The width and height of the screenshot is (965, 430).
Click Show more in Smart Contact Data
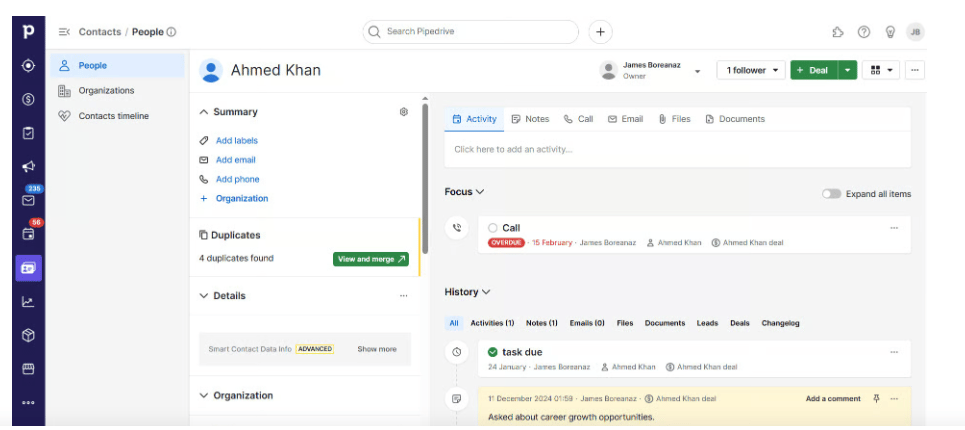[377, 349]
